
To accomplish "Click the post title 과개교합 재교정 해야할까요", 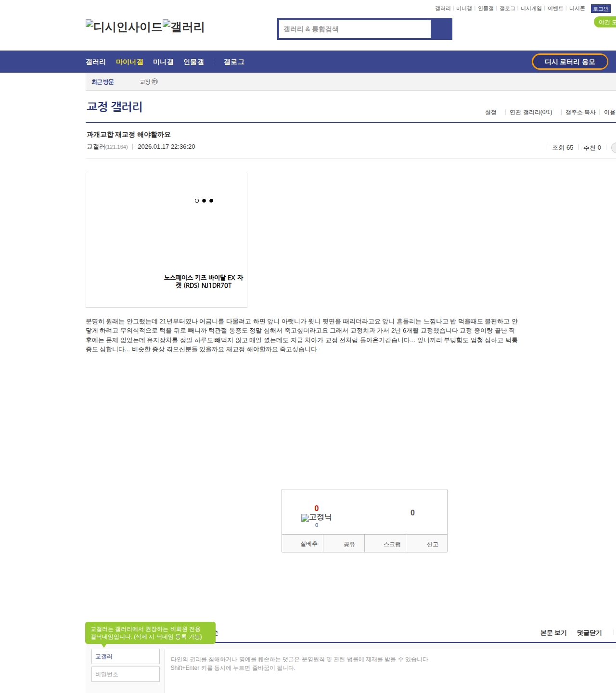I will [x=128, y=135].
